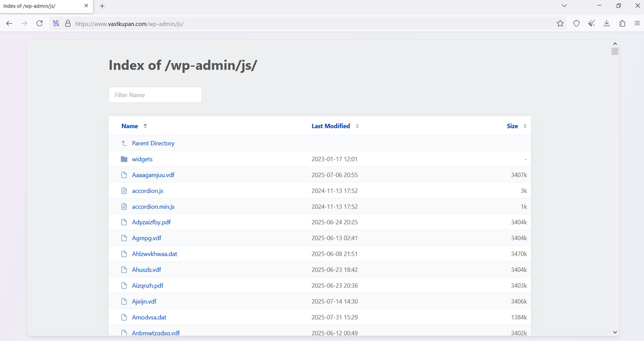
Task: Restore down the browser window
Action: tap(618, 5)
